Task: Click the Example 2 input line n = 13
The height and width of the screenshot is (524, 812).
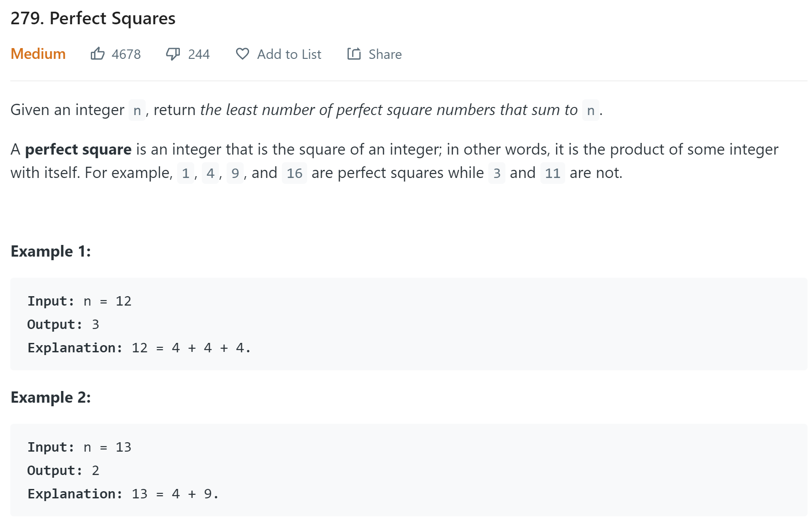Action: pos(80,447)
